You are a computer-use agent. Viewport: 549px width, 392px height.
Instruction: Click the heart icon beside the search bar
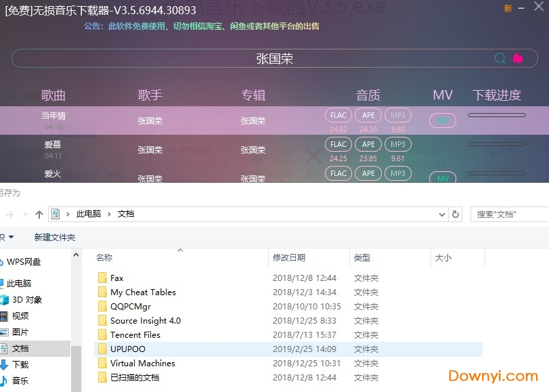(518, 58)
